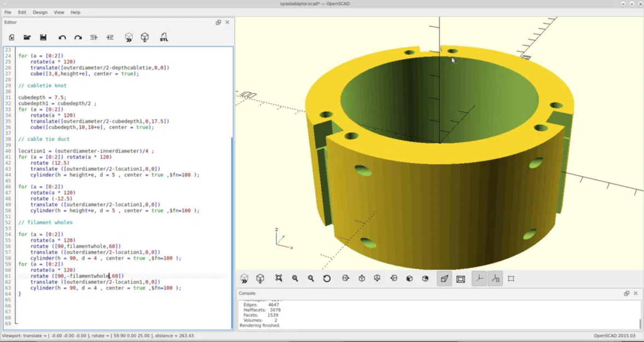Select the Zoom In magnifier icon
The image size is (644, 342).
(294, 279)
